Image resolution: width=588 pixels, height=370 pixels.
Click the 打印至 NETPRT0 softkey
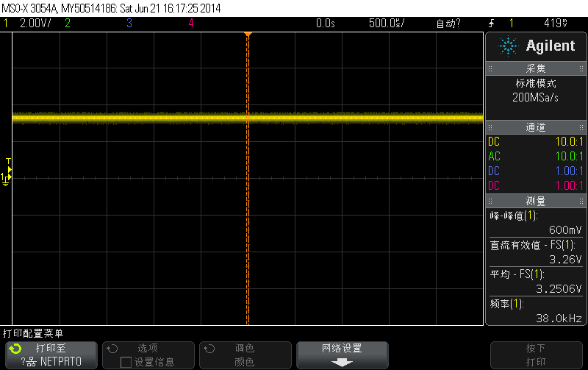[51, 355]
